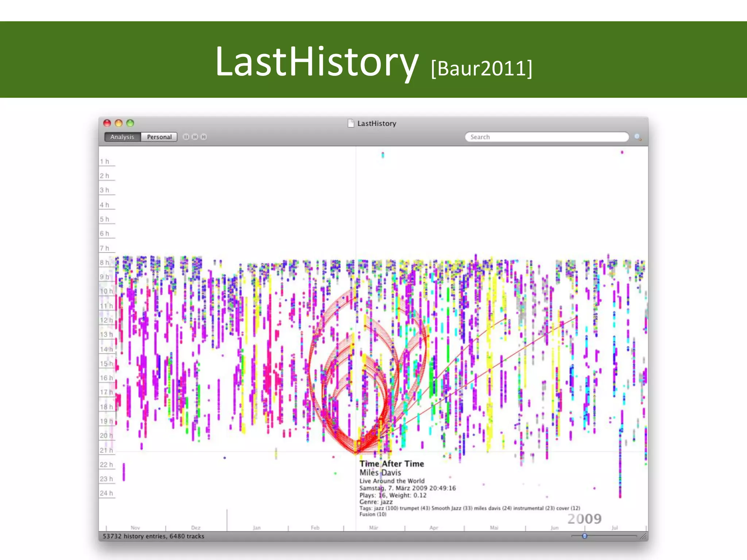Focus the Search input field

[547, 137]
